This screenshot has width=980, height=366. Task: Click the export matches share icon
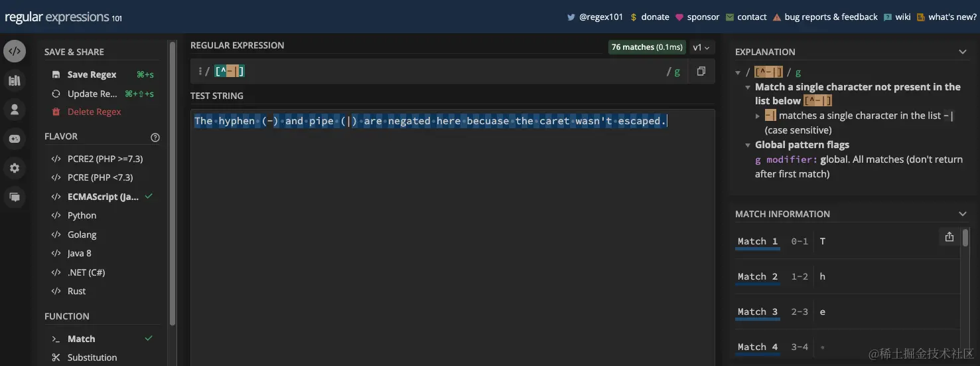tap(949, 237)
